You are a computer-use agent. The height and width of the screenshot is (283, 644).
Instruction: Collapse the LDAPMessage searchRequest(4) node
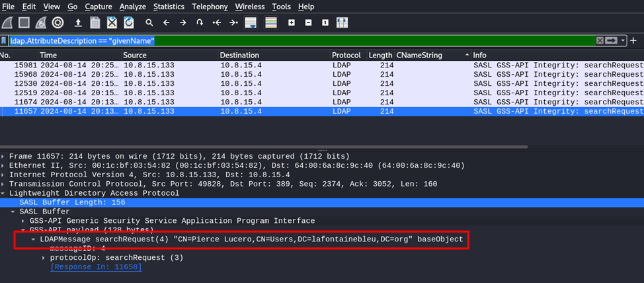33,239
